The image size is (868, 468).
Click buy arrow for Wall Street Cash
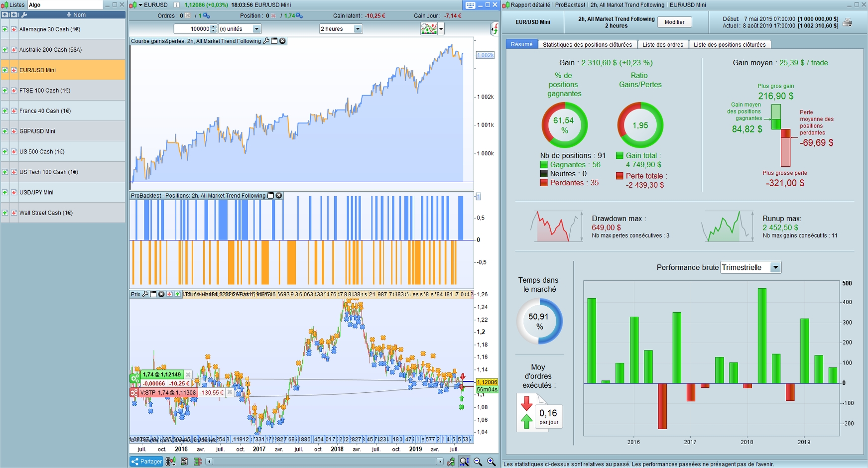[5, 213]
